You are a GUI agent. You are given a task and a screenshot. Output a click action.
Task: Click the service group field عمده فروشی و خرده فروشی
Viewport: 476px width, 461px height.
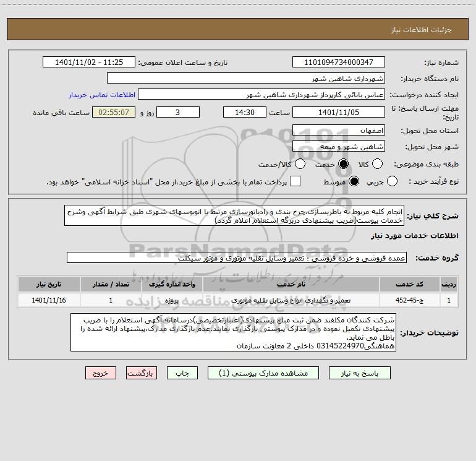(237, 257)
